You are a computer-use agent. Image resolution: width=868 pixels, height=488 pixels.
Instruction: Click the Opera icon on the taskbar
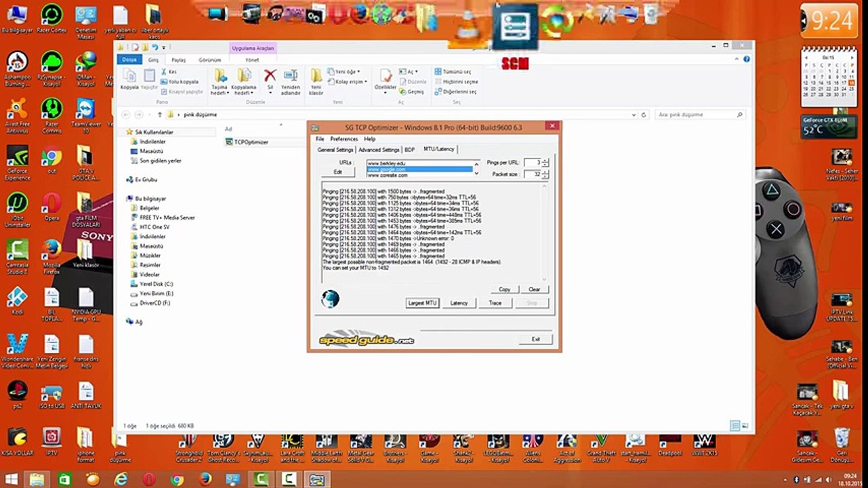[x=148, y=479]
